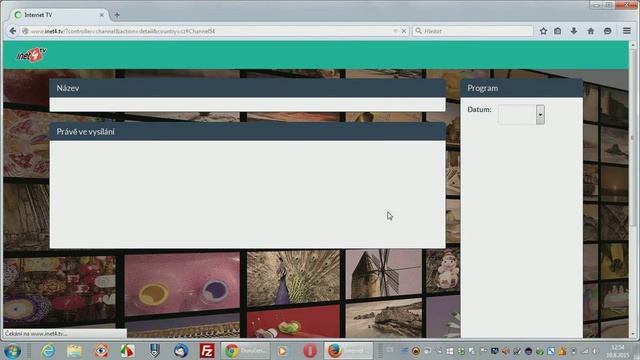This screenshot has width=640, height=360.
Task: Switch to the Chrome taskbar window
Action: pos(246,351)
